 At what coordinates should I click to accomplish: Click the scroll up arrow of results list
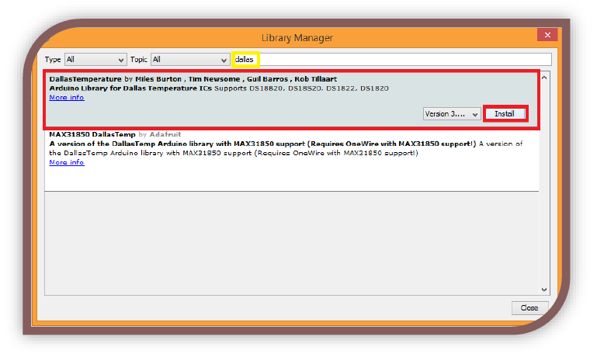[544, 78]
